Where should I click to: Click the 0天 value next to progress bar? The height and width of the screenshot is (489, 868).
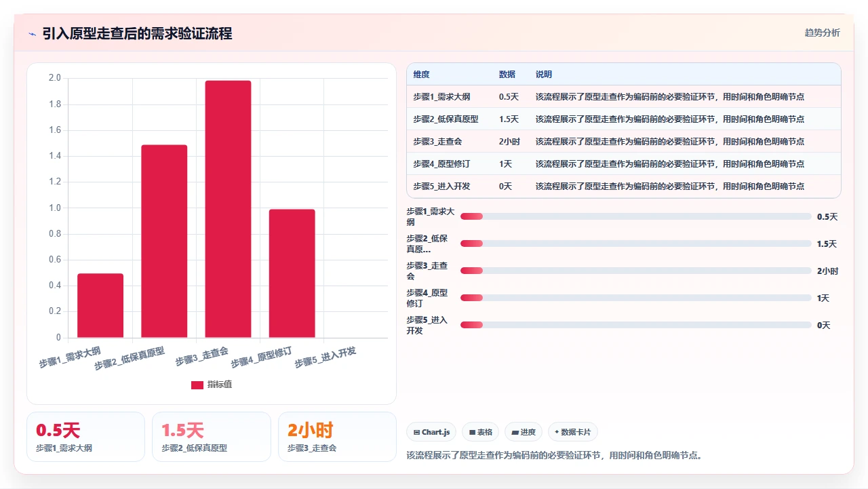(x=823, y=325)
